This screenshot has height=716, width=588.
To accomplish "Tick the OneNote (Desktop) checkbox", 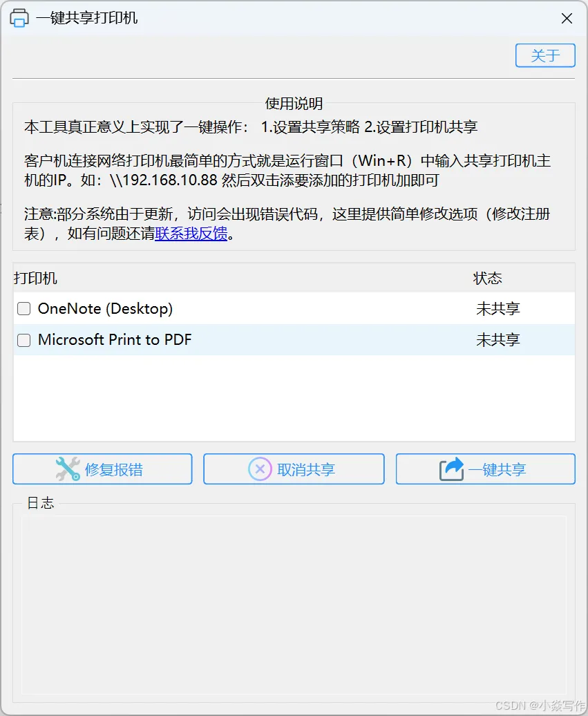I will (x=23, y=309).
